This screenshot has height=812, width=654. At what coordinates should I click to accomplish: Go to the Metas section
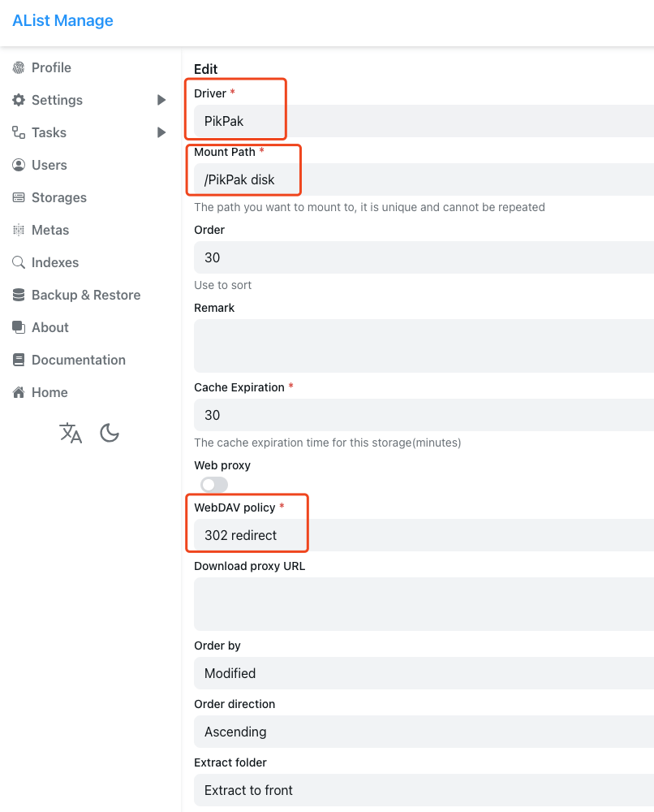(x=49, y=230)
